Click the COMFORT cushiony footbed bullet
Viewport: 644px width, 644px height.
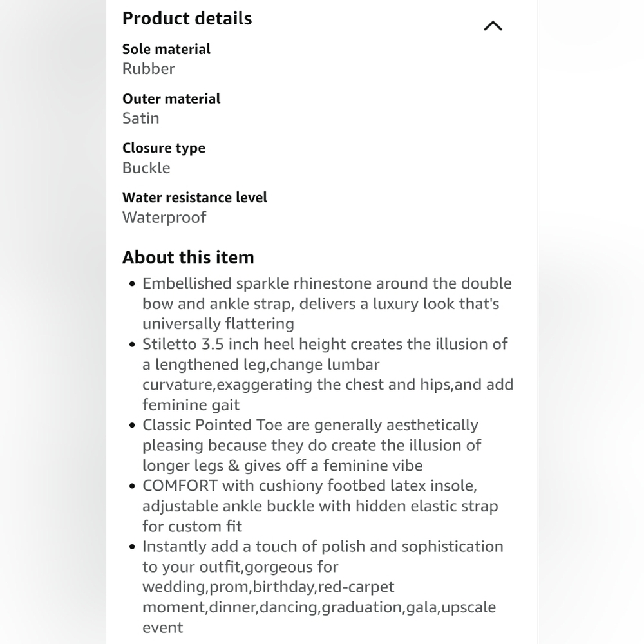320,506
